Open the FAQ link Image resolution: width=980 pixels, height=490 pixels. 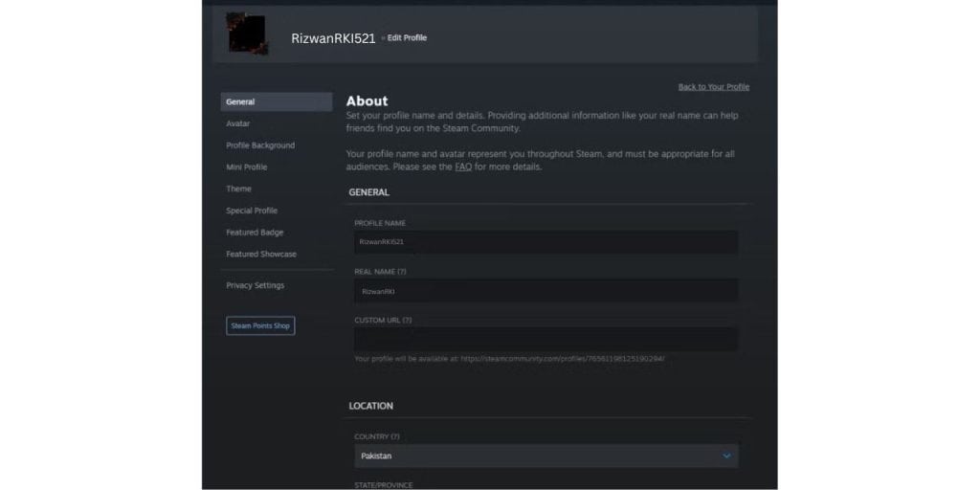coord(463,167)
